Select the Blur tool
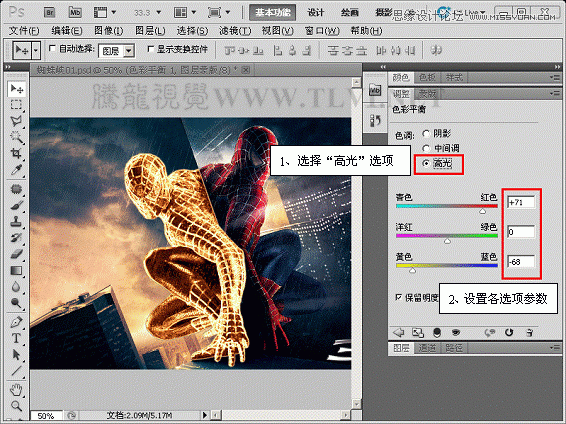Screen dimensions: 566x424 [x=16, y=287]
